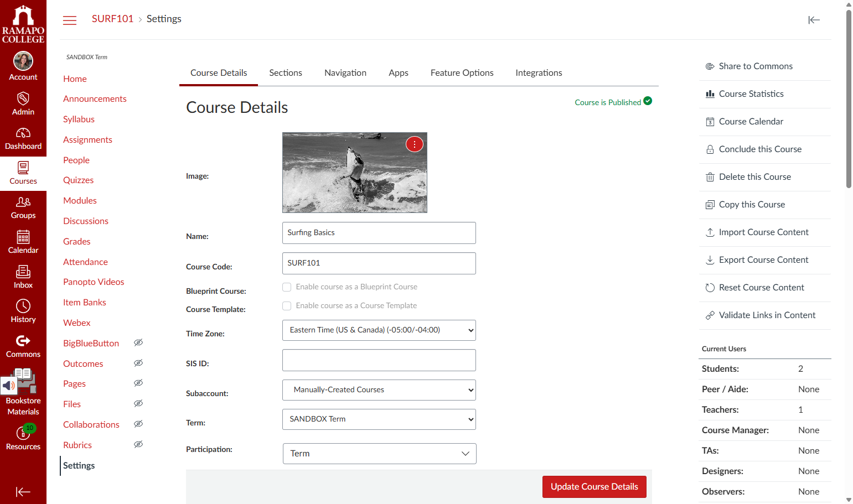
Task: Click the Course is Published status
Action: pos(613,102)
